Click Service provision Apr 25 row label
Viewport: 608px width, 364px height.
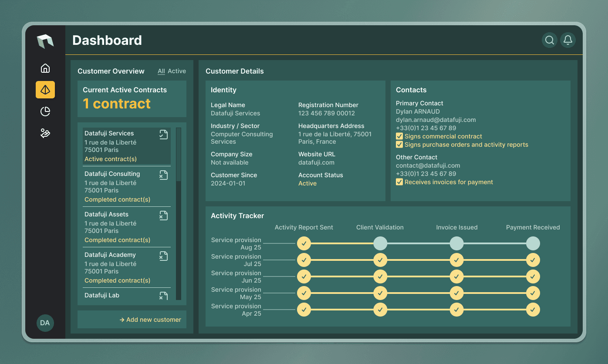(x=236, y=310)
